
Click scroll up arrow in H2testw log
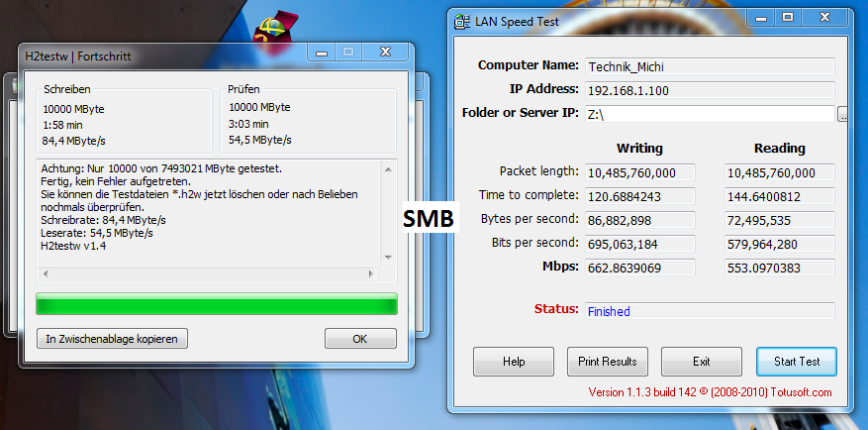[x=388, y=169]
